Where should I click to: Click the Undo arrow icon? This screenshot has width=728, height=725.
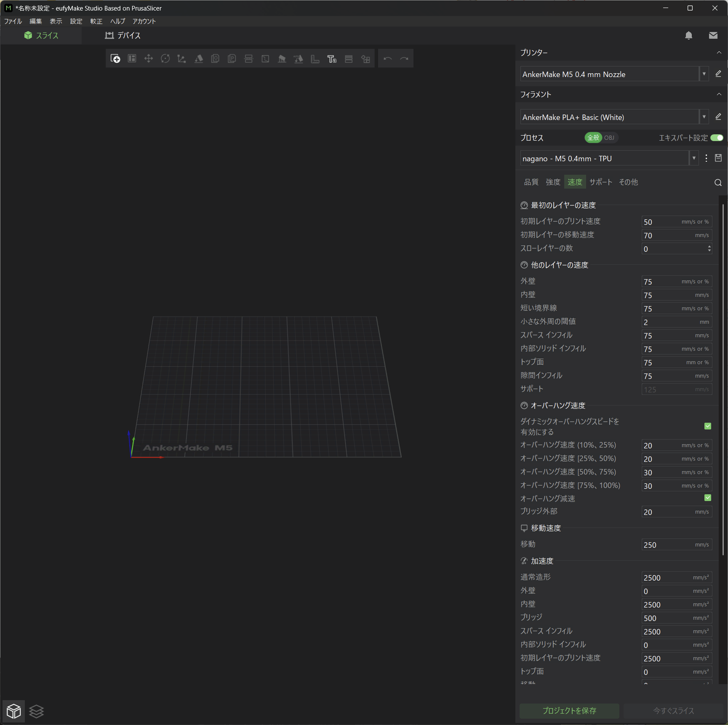387,59
